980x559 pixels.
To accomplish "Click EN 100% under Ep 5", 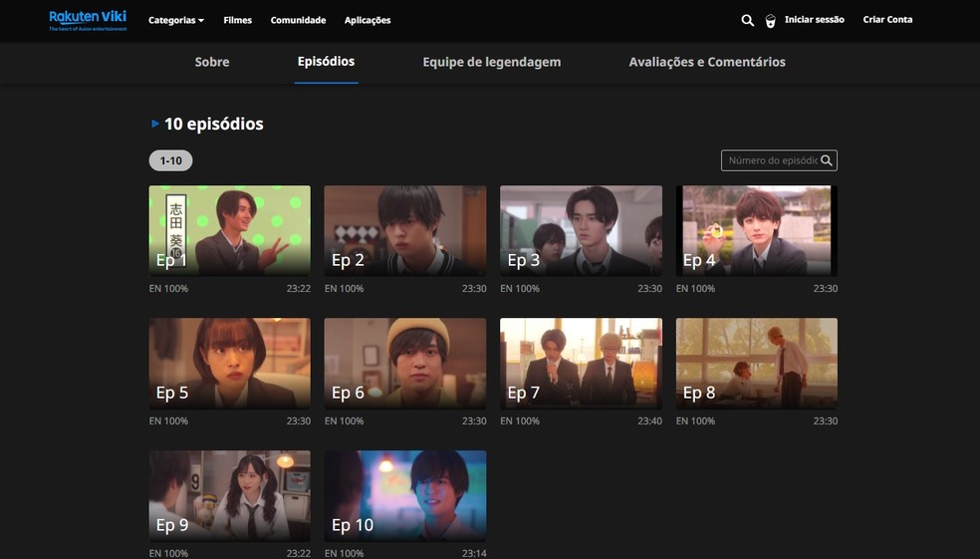I will tap(168, 421).
